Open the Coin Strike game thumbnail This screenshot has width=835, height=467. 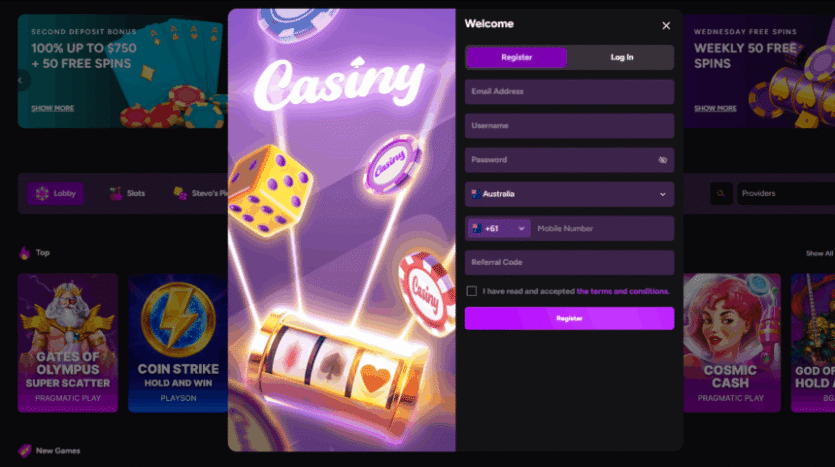178,343
